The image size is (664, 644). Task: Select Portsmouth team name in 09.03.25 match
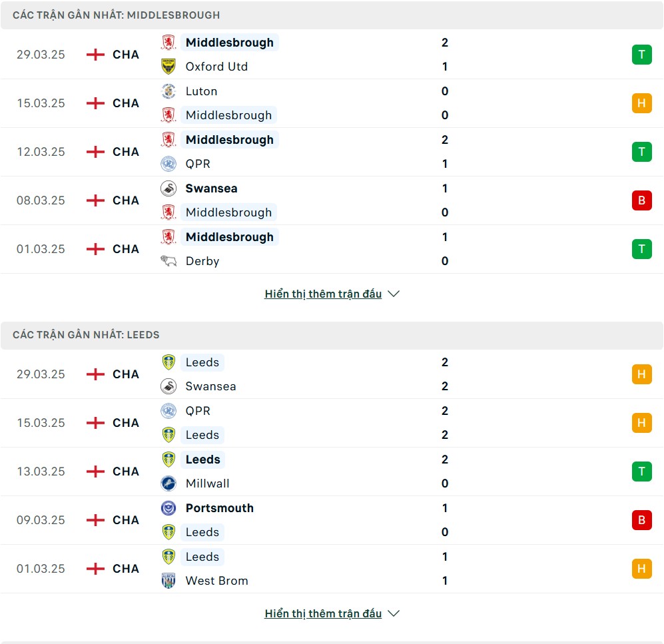click(219, 507)
